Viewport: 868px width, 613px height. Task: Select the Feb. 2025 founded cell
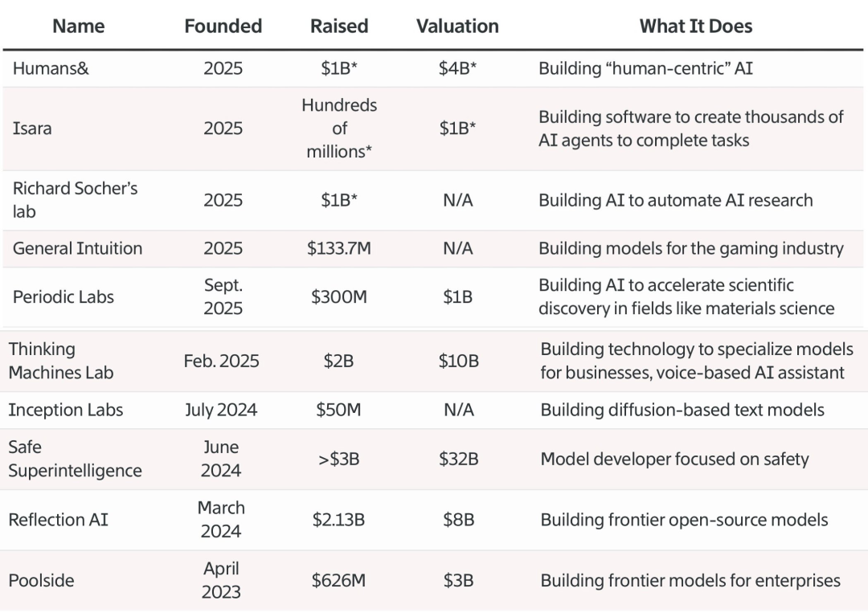tap(222, 361)
